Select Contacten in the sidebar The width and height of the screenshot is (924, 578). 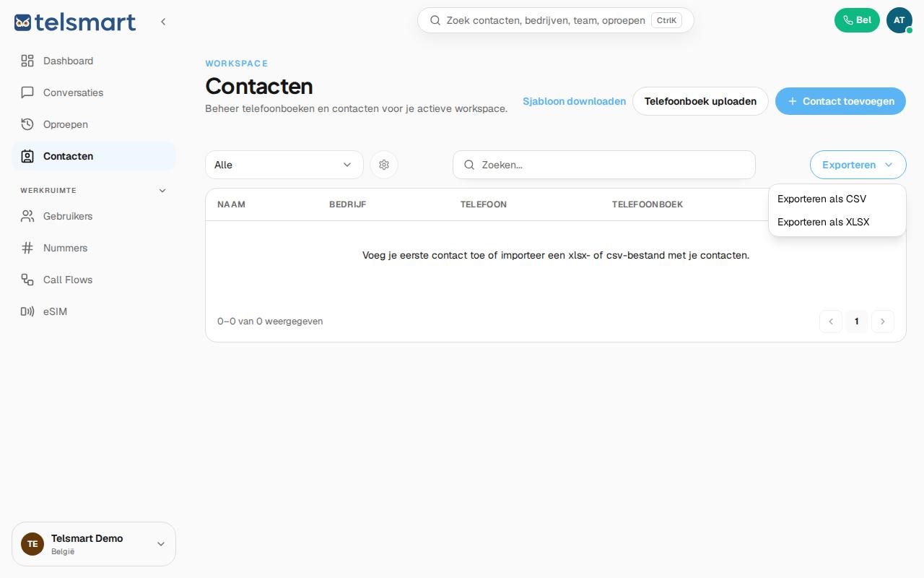(x=94, y=156)
